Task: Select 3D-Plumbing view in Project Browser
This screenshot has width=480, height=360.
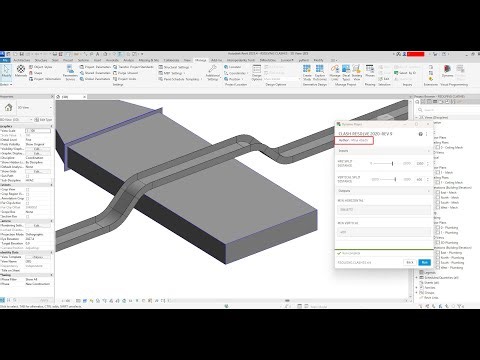Action: [x=449, y=243]
